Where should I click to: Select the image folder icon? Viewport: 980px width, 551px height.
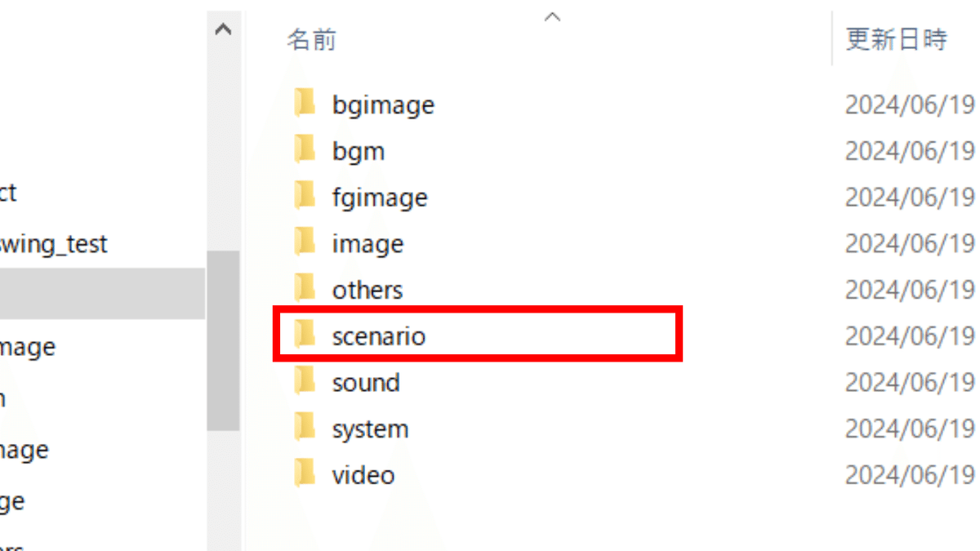coord(305,243)
